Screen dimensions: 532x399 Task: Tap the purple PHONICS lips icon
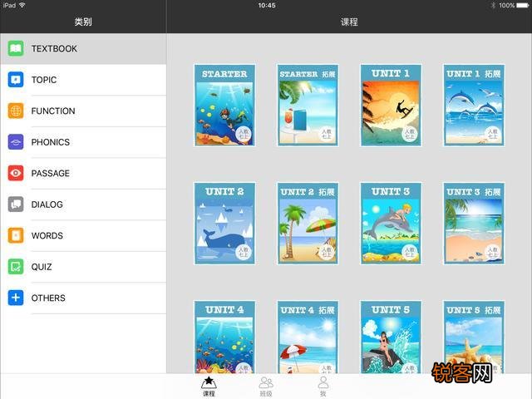coord(16,142)
